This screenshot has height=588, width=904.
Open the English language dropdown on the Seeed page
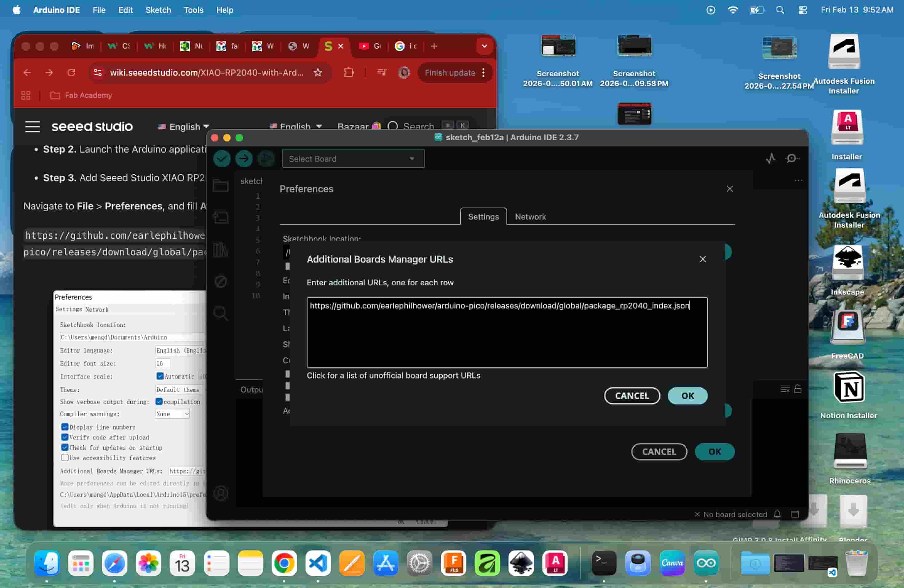click(184, 126)
